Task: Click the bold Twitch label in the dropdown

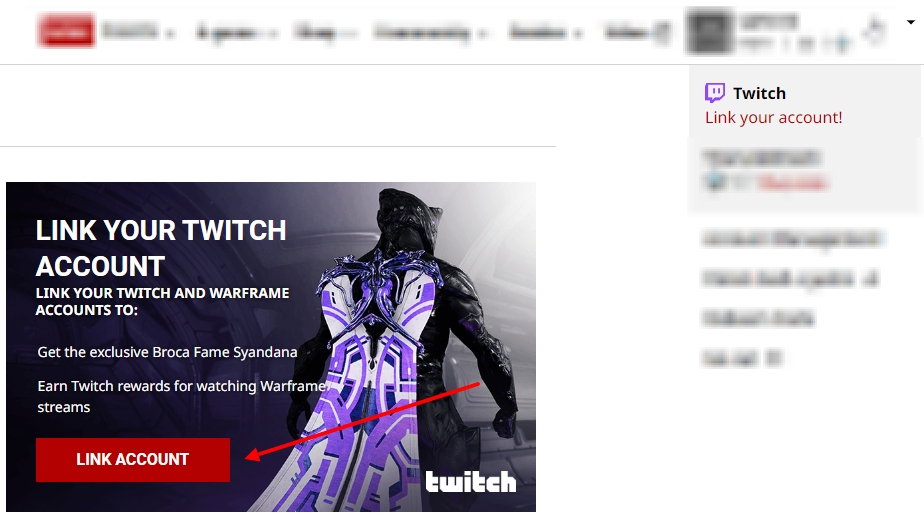Action: click(x=759, y=93)
